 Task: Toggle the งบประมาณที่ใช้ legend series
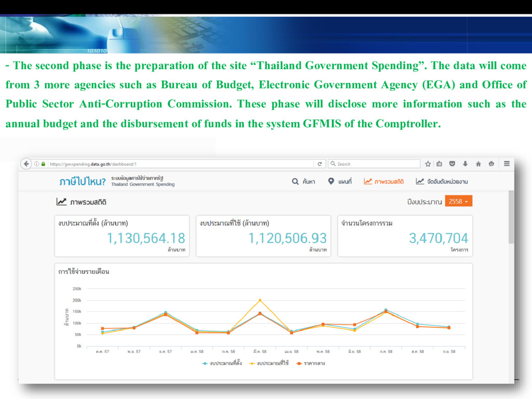(269, 363)
